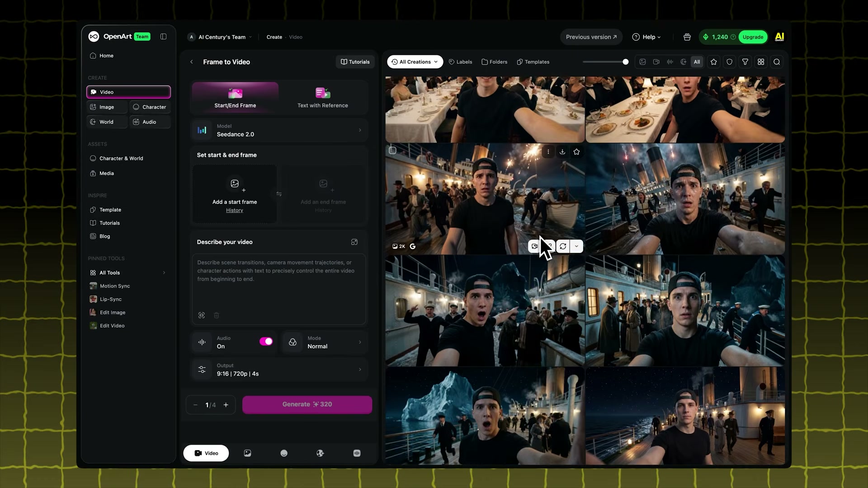Switch to character mode in bottom bar
This screenshot has height=488, width=868.
click(284, 453)
